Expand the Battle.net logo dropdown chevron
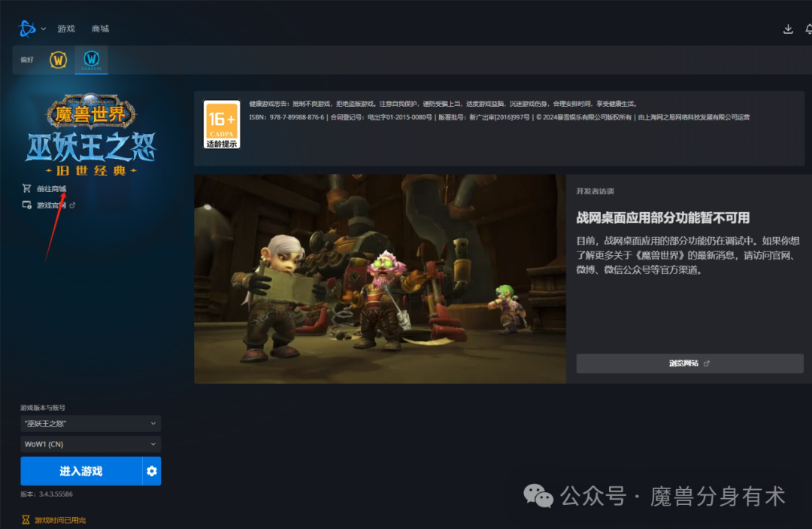Screen dimensions: 812x529 (x=44, y=29)
